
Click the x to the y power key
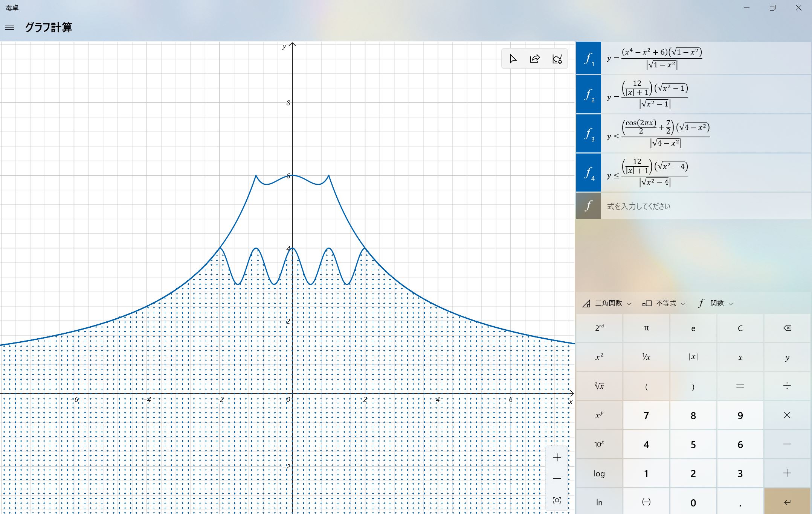[599, 415]
